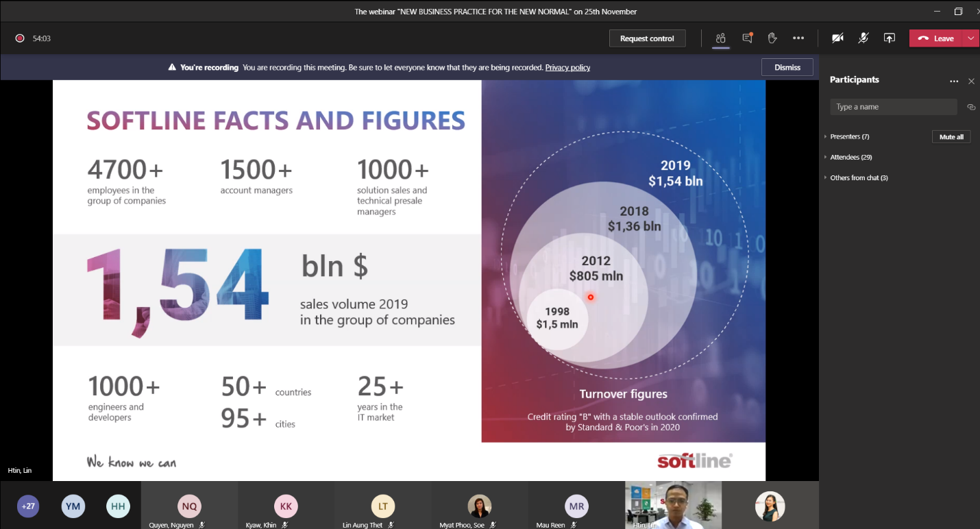The height and width of the screenshot is (529, 980).
Task: Open the Show participants panel icon
Action: (720, 38)
